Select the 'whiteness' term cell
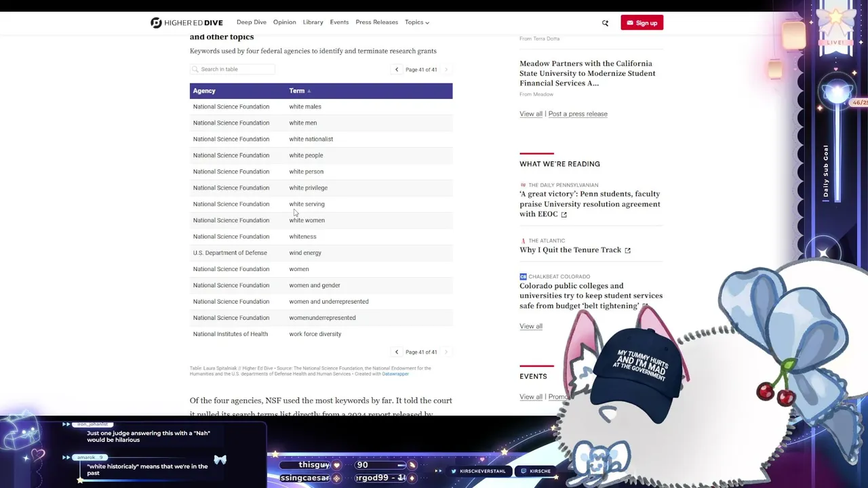This screenshot has width=868, height=488. tap(302, 237)
